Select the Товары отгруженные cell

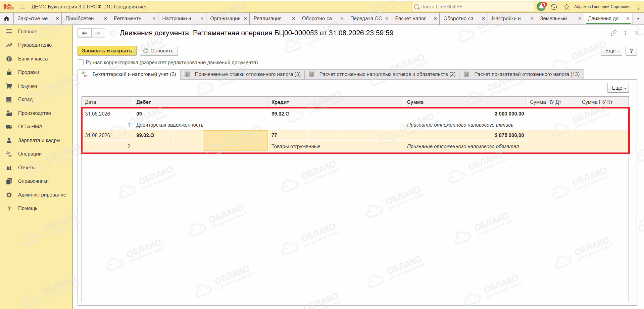[x=296, y=146]
